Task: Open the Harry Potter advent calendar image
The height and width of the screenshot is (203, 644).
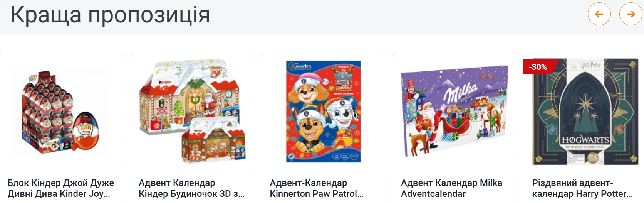Action: 585,112
